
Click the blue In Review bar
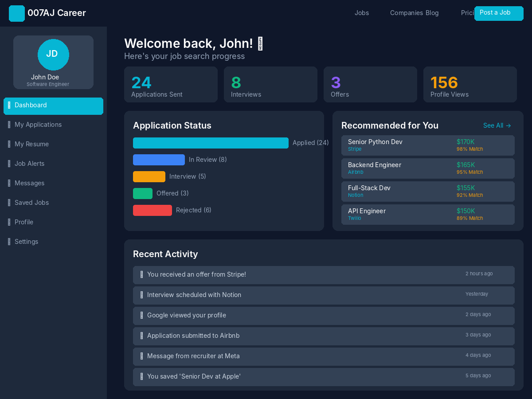tap(159, 160)
